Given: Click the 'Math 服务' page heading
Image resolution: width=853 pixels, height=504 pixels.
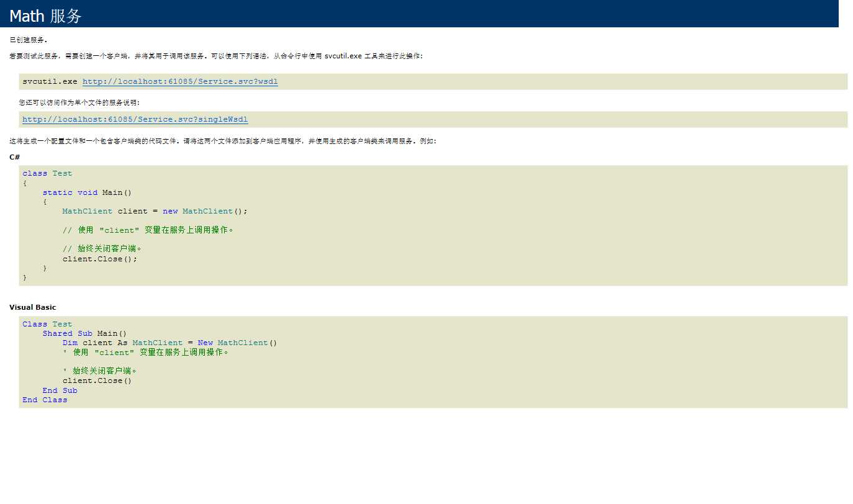Looking at the screenshot, I should (x=45, y=16).
